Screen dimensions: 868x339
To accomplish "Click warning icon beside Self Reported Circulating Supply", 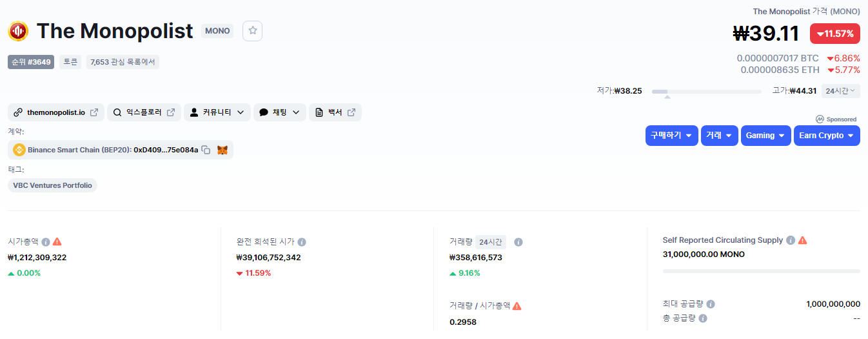I will pyautogui.click(x=803, y=240).
